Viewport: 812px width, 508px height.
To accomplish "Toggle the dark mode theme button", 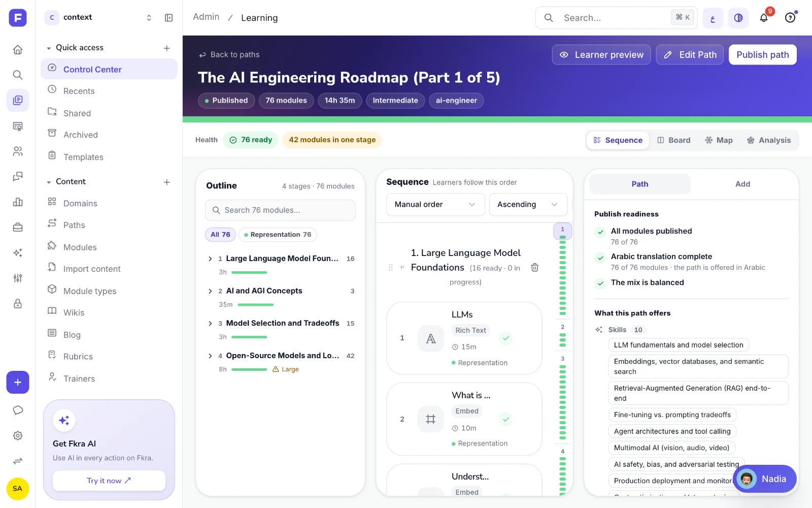I will tap(738, 18).
